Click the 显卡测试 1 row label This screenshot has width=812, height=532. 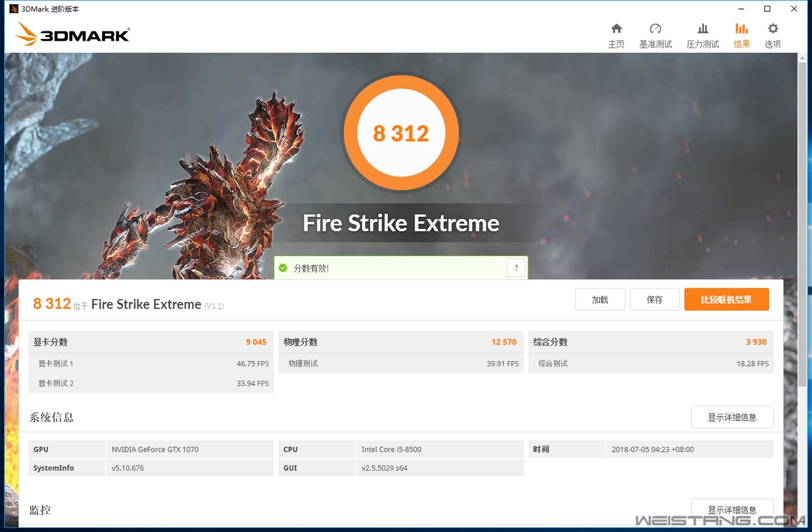click(x=56, y=364)
